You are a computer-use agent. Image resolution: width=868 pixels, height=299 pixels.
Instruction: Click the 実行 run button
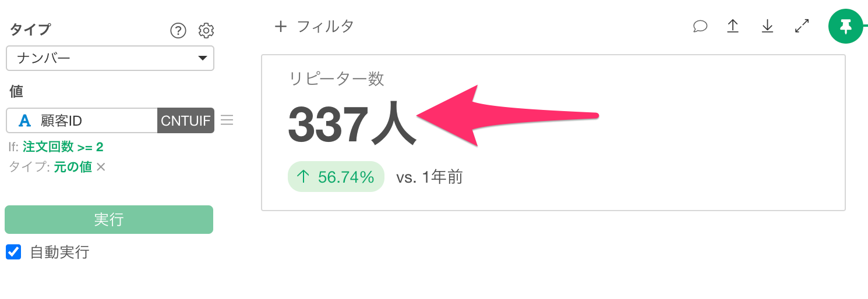109,219
